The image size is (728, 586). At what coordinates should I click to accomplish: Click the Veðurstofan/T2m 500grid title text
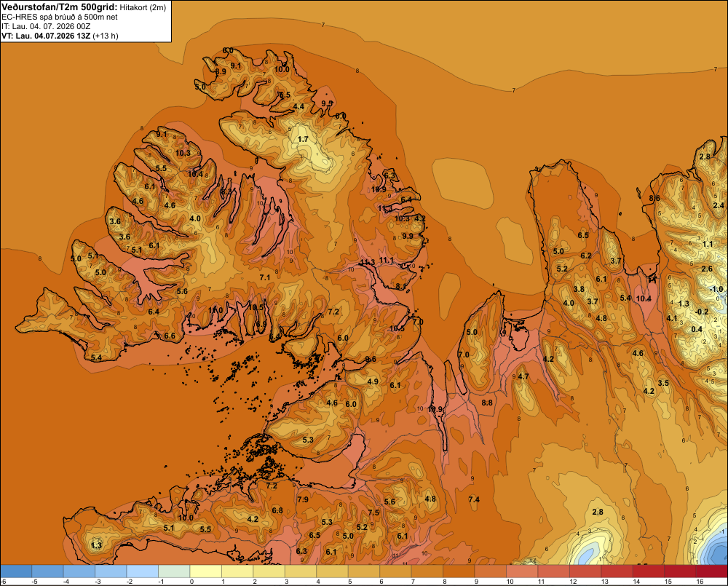click(x=60, y=7)
